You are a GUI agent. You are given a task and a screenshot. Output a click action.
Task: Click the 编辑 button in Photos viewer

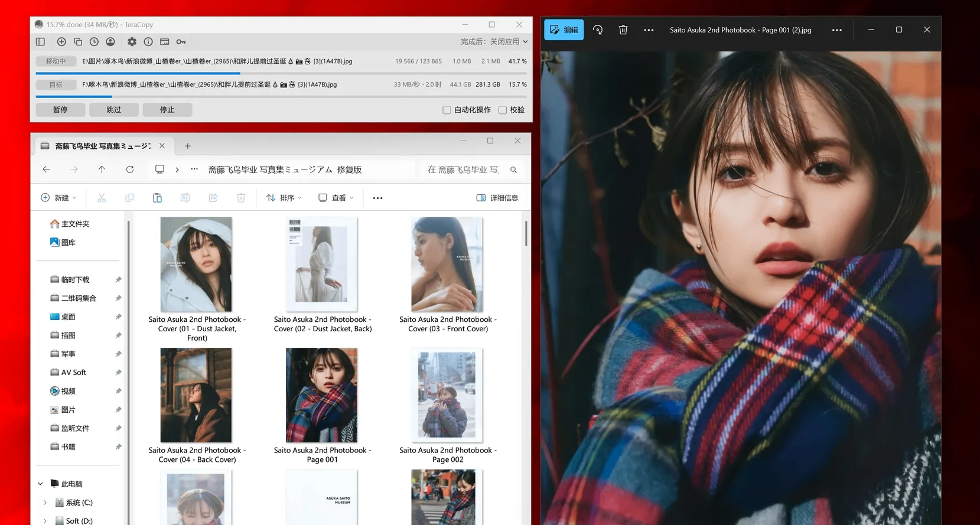(x=564, y=30)
